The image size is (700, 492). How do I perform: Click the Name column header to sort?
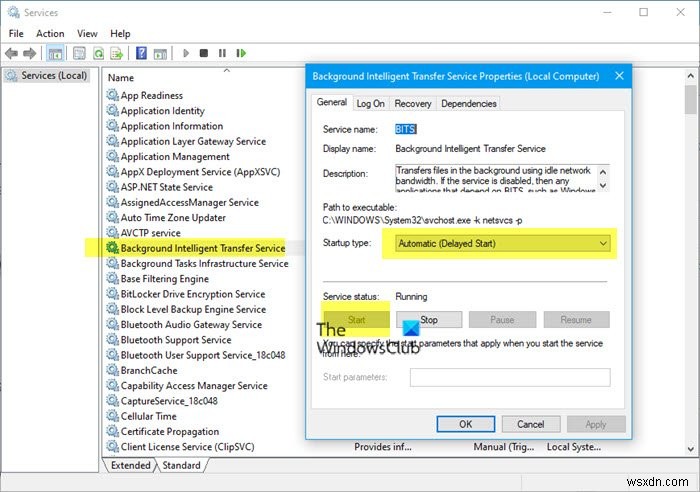coord(121,78)
